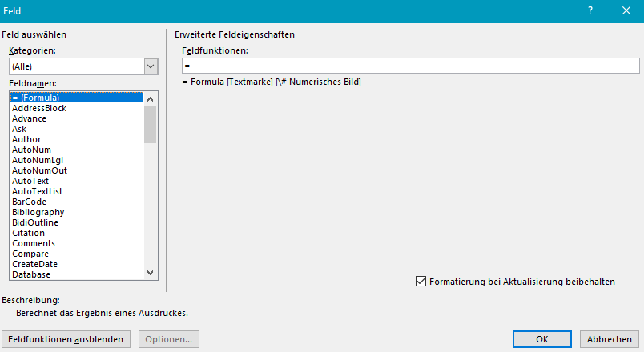The height and width of the screenshot is (352, 644).
Task: Click the Optionen... button
Action: pos(169,339)
